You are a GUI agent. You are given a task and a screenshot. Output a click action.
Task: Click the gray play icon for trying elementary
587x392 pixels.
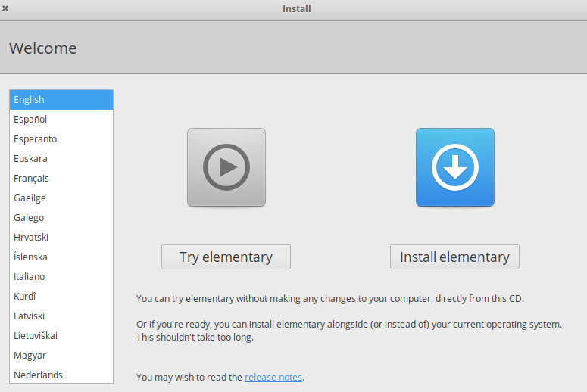226,167
